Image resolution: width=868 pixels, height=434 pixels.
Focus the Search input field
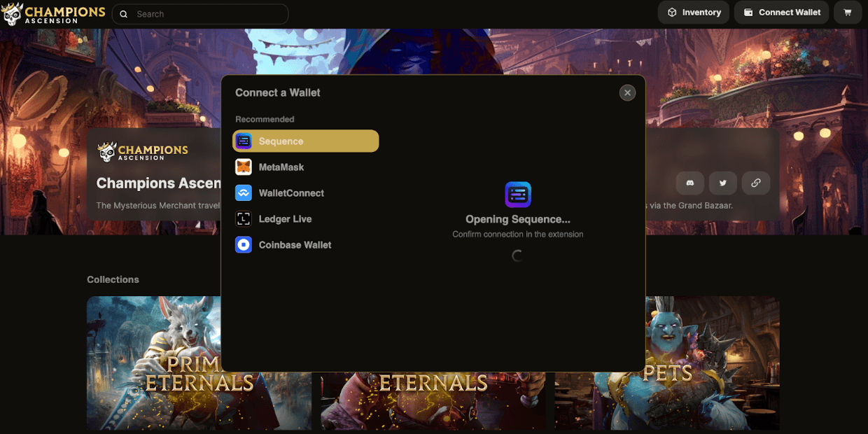[206, 14]
